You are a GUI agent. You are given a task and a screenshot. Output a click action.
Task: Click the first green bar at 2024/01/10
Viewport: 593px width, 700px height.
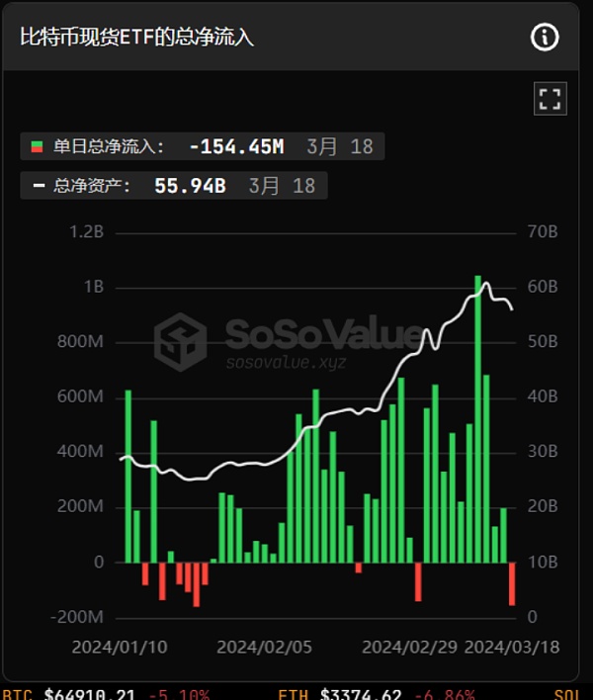point(128,477)
